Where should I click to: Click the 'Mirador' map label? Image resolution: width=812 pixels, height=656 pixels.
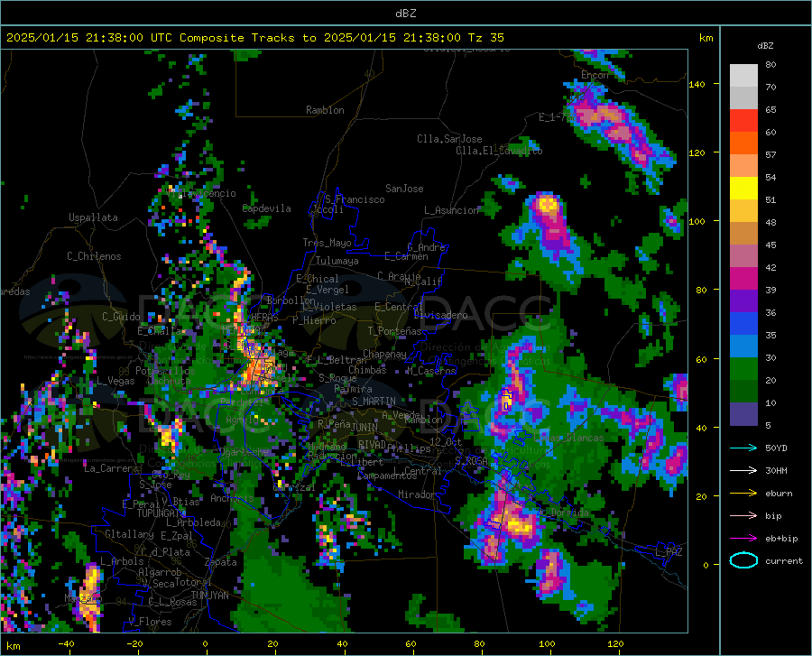417,494
